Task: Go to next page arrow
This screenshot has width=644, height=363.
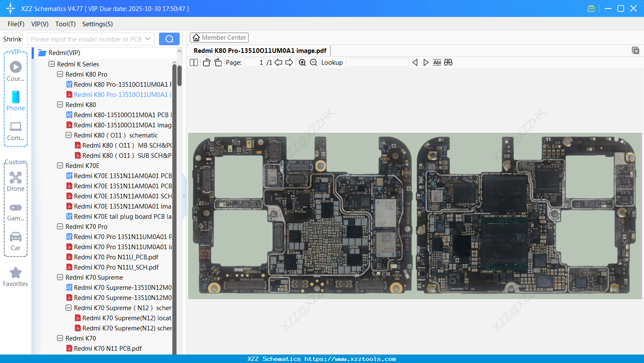Action: tap(289, 63)
